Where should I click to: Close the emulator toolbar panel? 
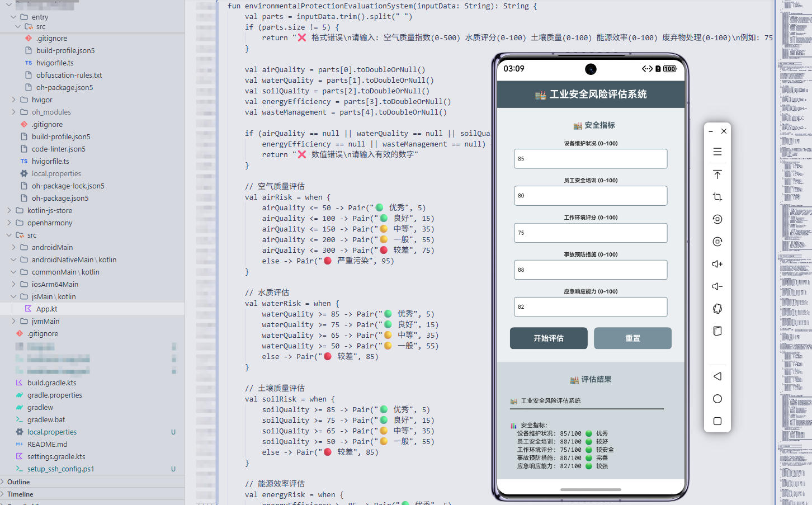pyautogui.click(x=724, y=131)
